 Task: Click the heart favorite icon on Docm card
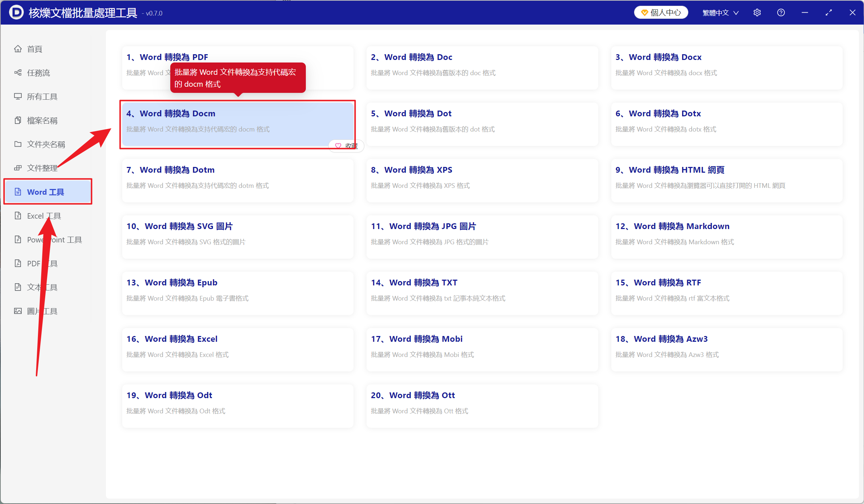click(x=338, y=146)
